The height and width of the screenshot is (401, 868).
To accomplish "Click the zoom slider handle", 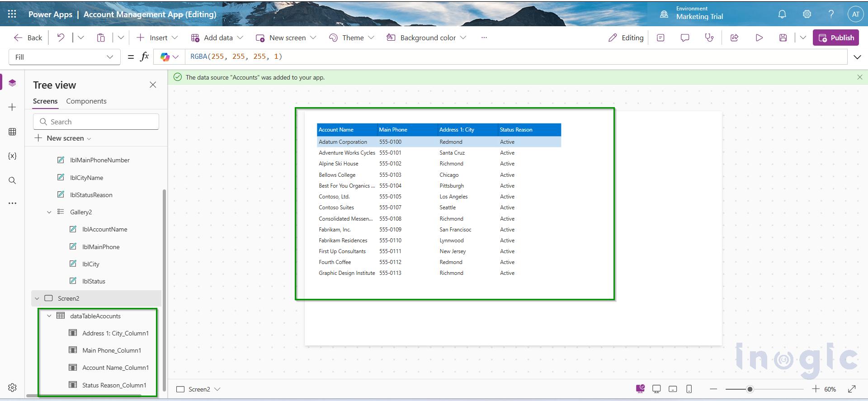I will pos(750,389).
